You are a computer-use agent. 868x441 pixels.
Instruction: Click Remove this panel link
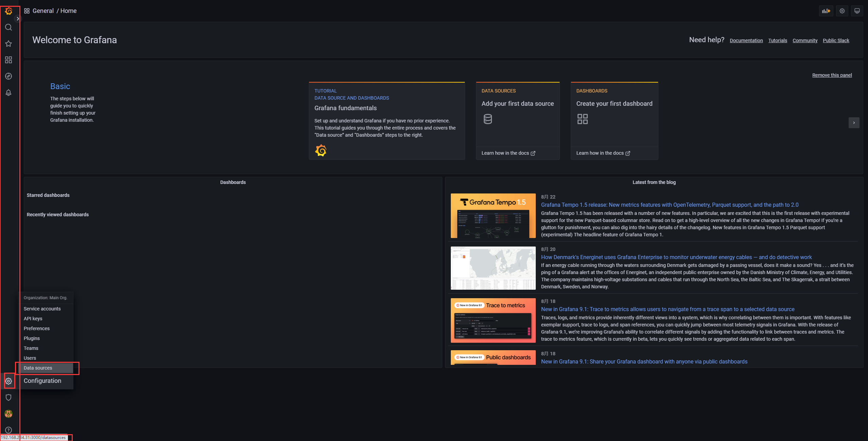coord(832,75)
